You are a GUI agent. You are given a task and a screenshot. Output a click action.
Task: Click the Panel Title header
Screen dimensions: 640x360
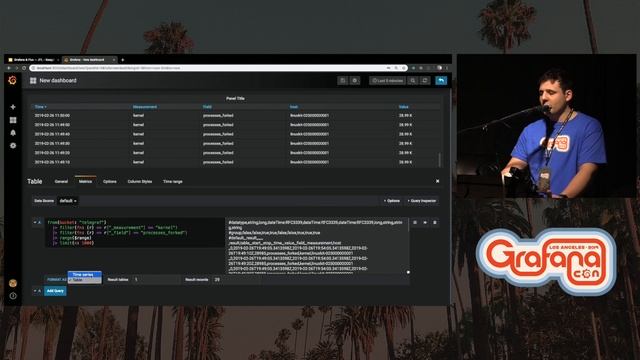point(235,98)
